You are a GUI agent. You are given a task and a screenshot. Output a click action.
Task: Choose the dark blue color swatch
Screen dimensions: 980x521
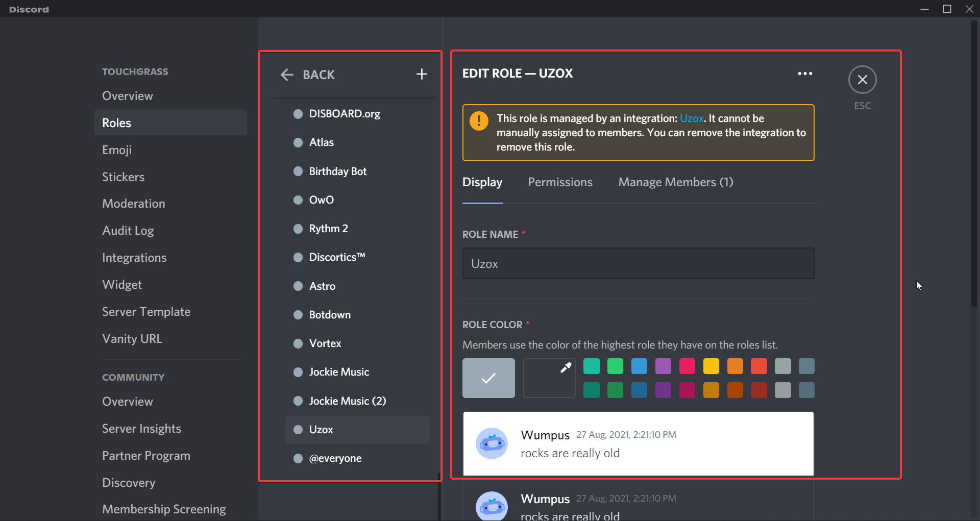click(x=639, y=390)
